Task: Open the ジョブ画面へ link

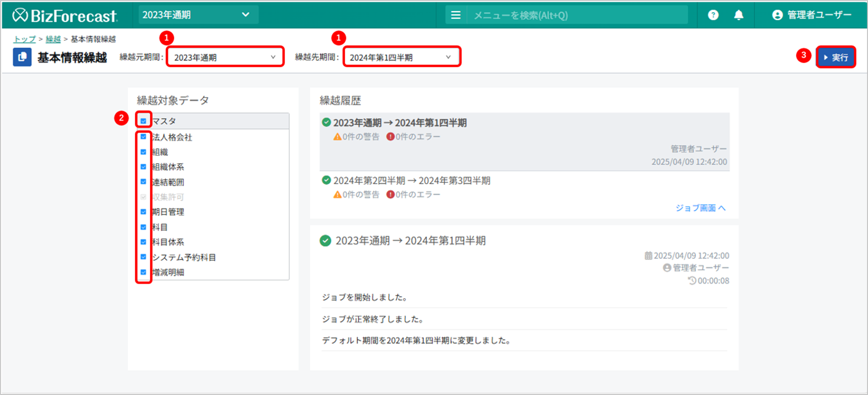Action: (x=700, y=208)
